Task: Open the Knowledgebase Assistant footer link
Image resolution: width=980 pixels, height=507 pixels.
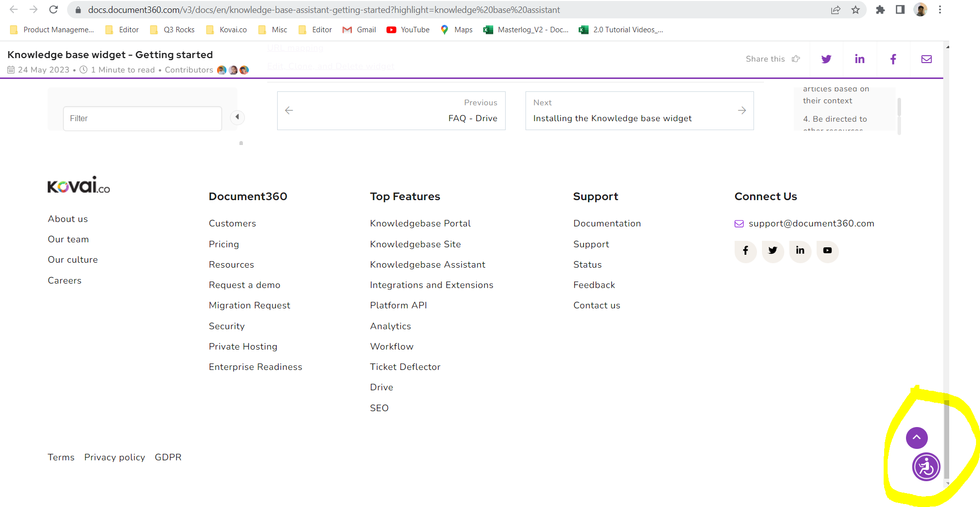Action: 427,265
